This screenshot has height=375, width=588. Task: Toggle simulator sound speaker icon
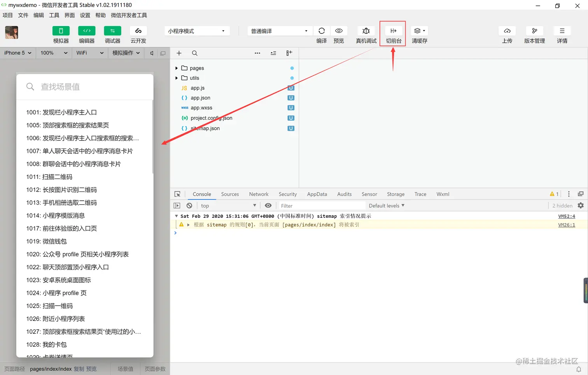pyautogui.click(x=152, y=53)
